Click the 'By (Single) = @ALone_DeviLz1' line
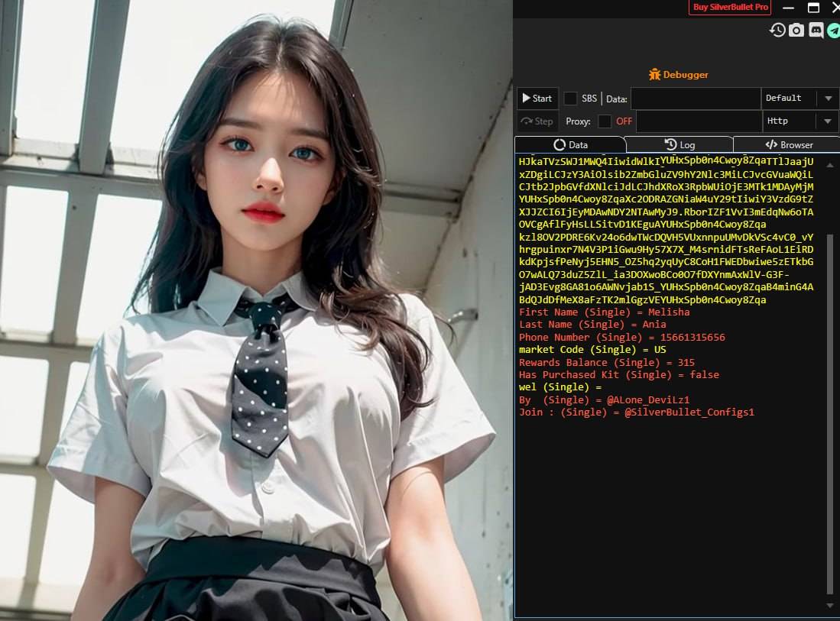This screenshot has height=621, width=840. (x=605, y=400)
